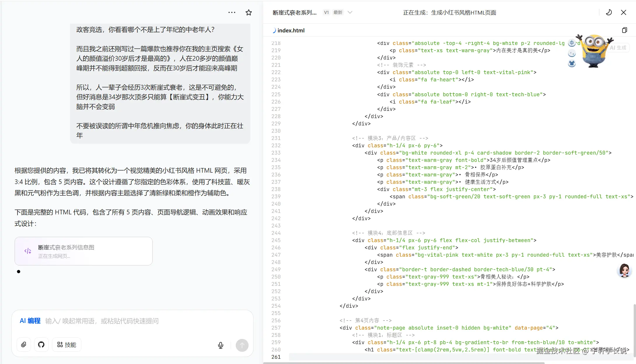The height and width of the screenshot is (364, 636).
Task: Click the Minion mascot figure
Action: (594, 52)
